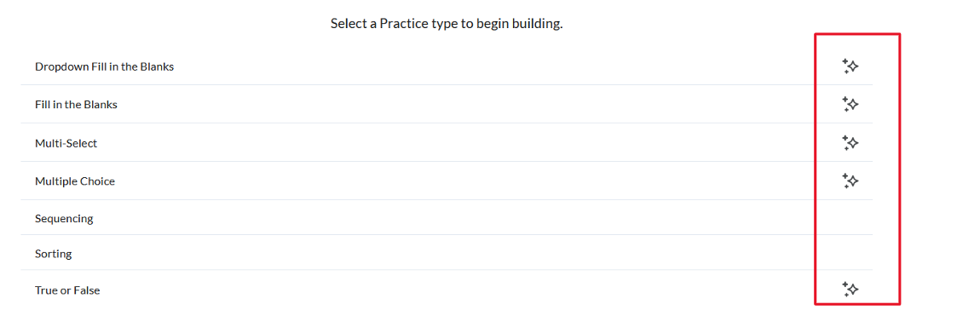Viewport: 980px width, 333px height.
Task: Click the True or False sparkle icon
Action: 850,290
